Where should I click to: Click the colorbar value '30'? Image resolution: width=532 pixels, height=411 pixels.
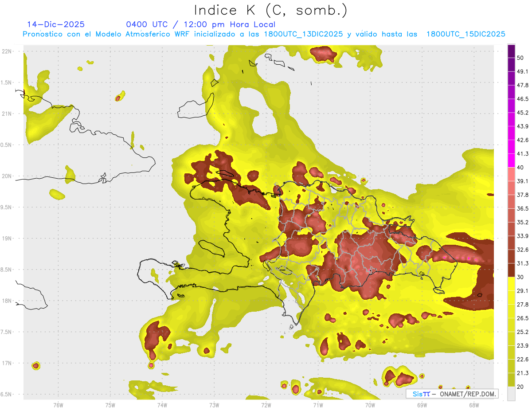[520, 277]
